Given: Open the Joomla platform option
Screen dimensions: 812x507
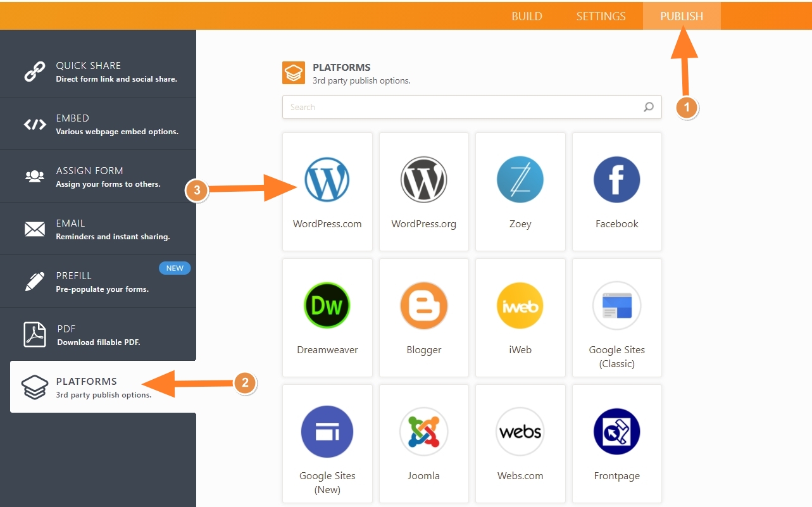Looking at the screenshot, I should pos(423,432).
